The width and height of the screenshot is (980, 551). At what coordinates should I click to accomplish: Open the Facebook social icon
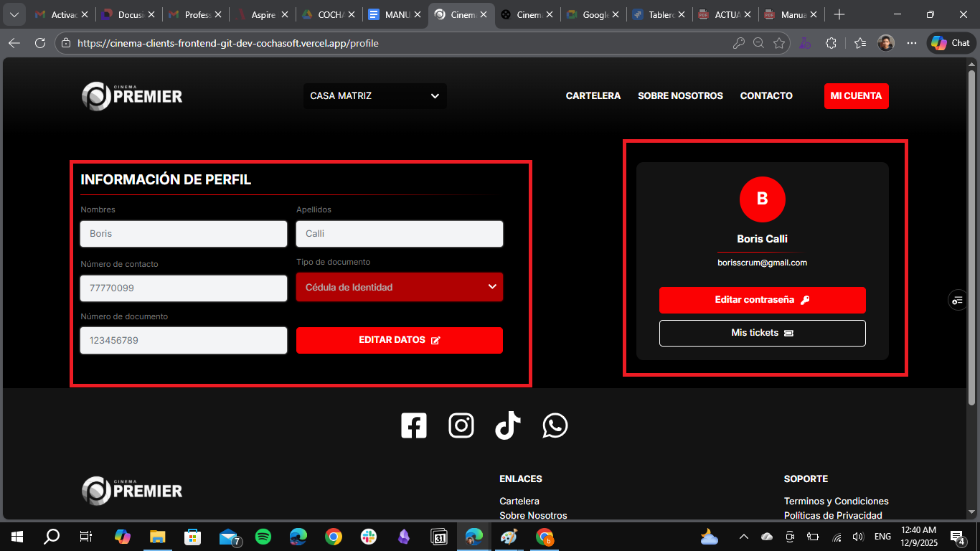click(x=414, y=425)
